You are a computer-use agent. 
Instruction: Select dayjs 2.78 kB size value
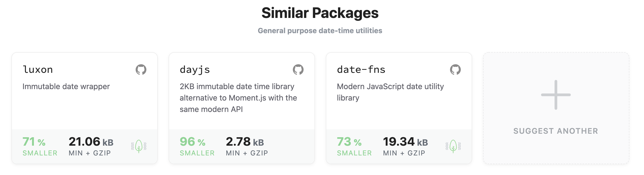245,142
